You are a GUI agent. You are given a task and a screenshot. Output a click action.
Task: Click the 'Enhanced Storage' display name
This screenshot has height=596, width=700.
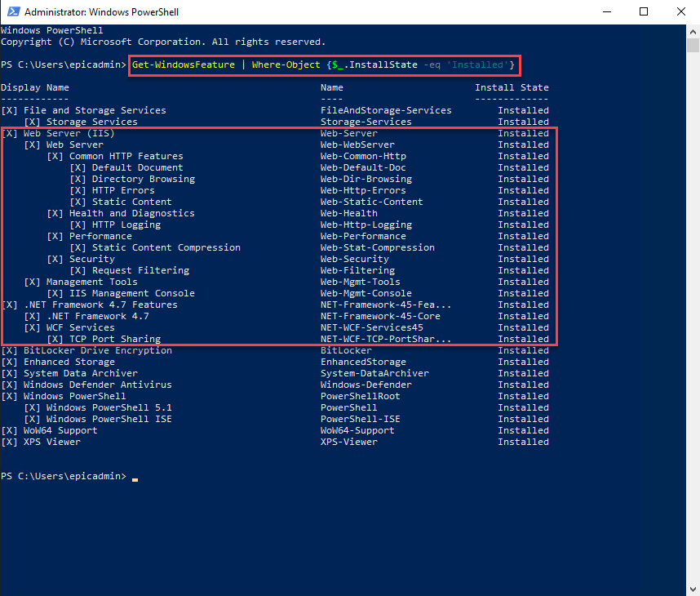(x=69, y=362)
